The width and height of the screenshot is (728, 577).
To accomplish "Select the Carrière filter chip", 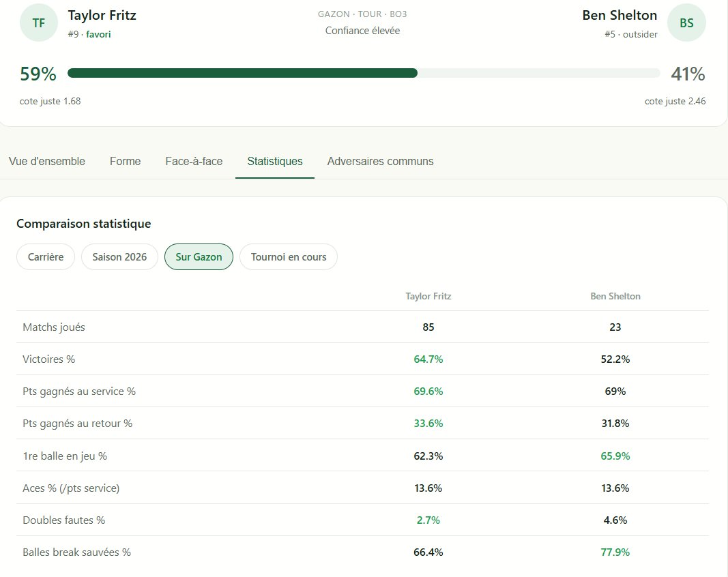I will (46, 256).
